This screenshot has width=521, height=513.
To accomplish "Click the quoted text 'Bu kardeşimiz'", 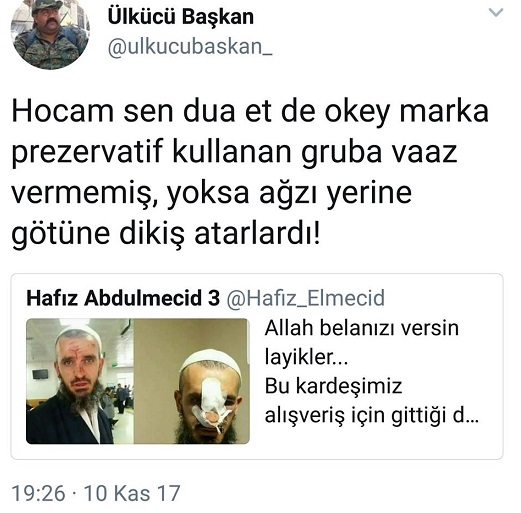I will tap(333, 386).
